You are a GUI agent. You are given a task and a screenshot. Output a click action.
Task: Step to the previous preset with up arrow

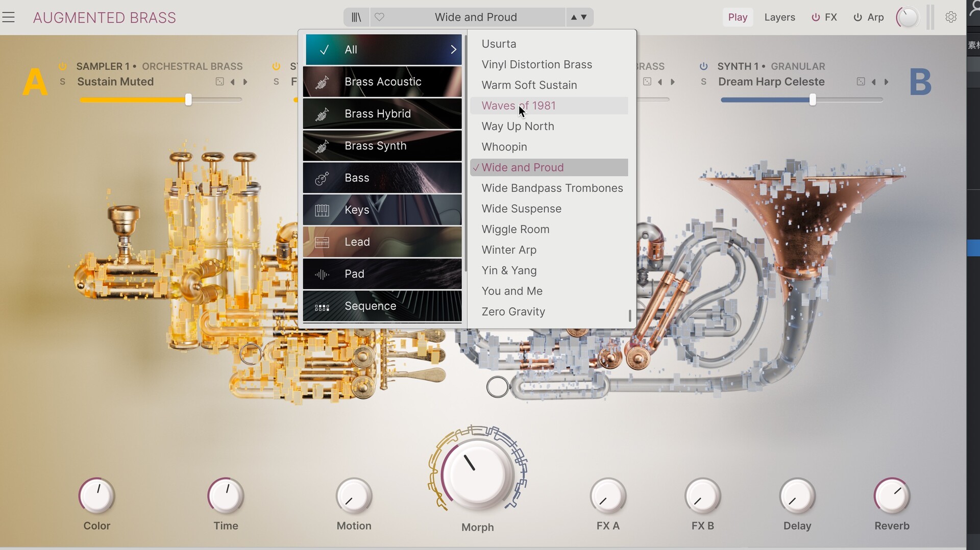[574, 17]
